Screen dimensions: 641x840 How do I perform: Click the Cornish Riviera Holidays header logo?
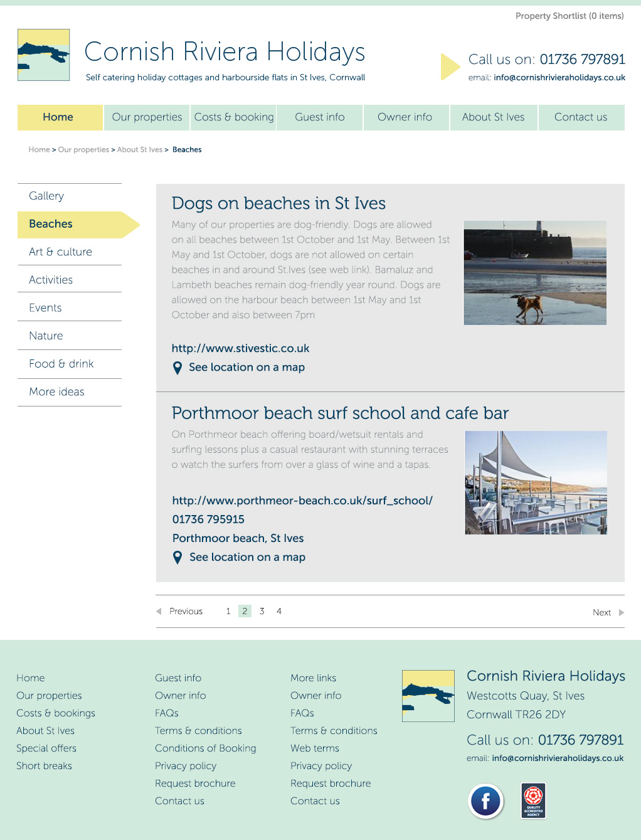pos(43,55)
